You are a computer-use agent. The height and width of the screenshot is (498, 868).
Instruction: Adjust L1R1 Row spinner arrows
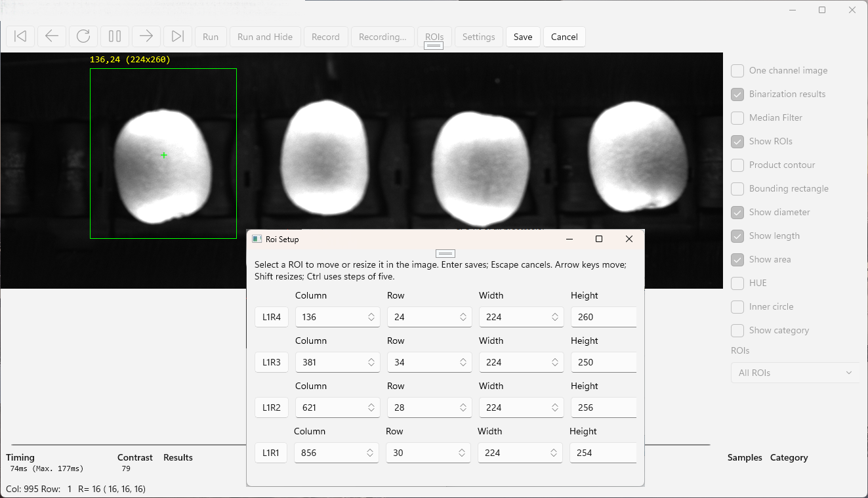[462, 453]
